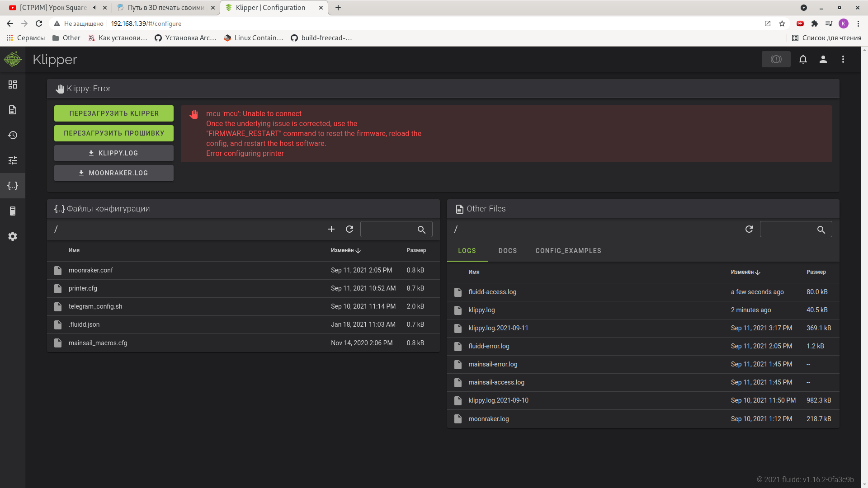The width and height of the screenshot is (868, 488).
Task: Open the Configuration braces icon in sidebar
Action: (x=13, y=186)
